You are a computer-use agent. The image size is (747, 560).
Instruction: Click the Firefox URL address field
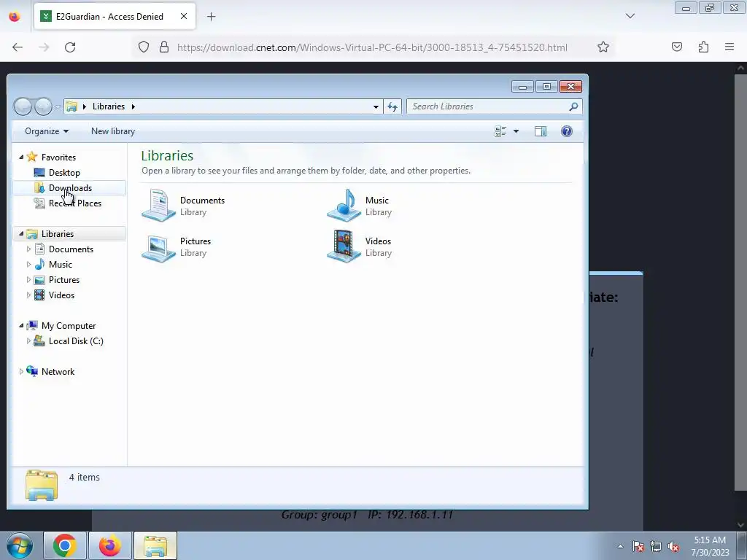coord(372,47)
